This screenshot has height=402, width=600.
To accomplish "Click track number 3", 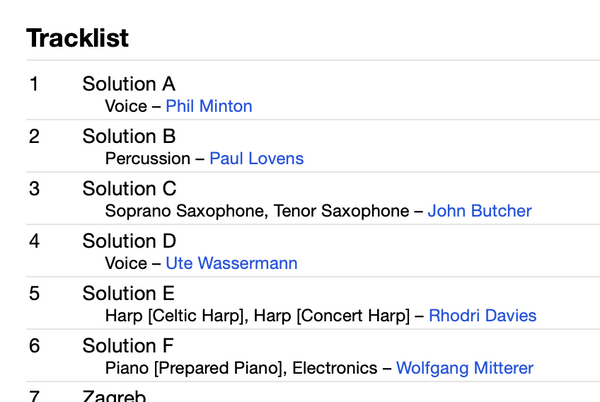I will [x=34, y=189].
